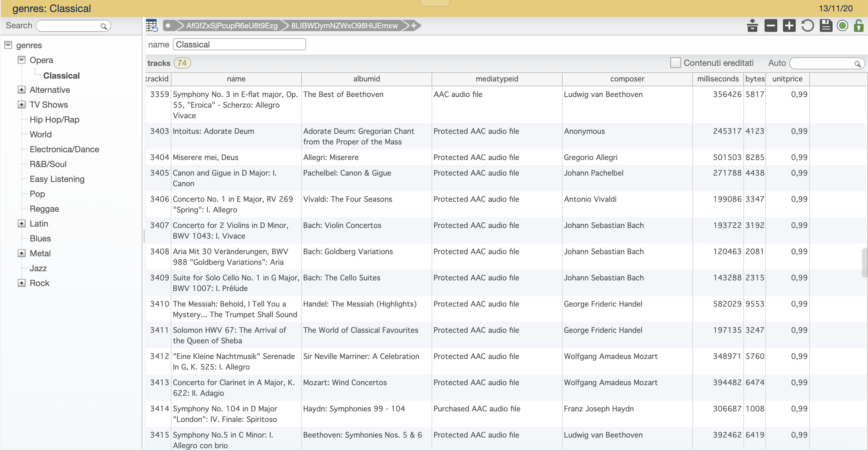The height and width of the screenshot is (451, 868).
Task: Select the Easy Listening genre
Action: point(57,179)
